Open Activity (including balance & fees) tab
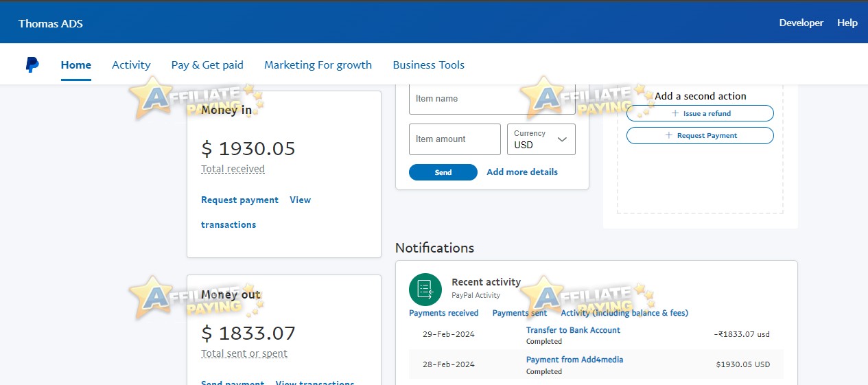The image size is (868, 385). pos(624,313)
